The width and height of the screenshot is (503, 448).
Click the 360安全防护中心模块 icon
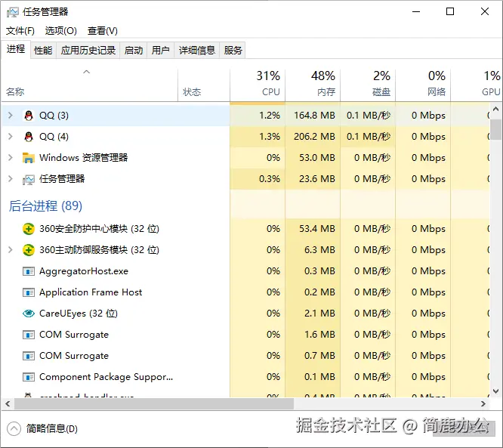pyautogui.click(x=29, y=229)
